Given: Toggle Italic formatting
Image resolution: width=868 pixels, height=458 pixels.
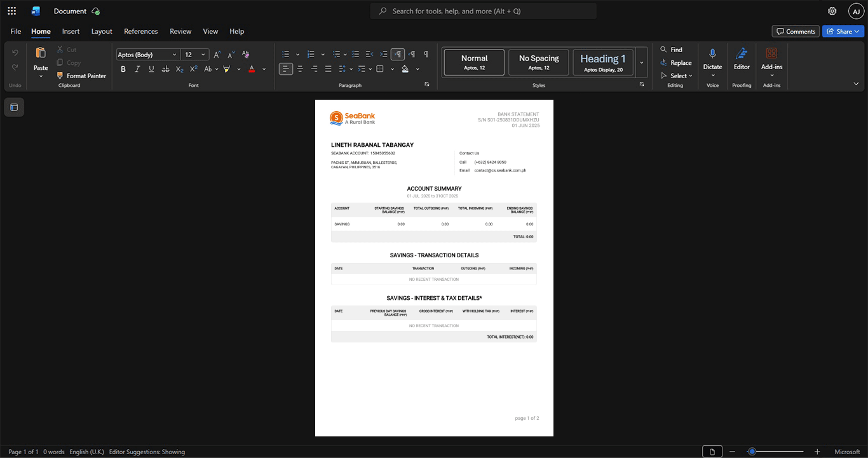Looking at the screenshot, I should (x=137, y=69).
